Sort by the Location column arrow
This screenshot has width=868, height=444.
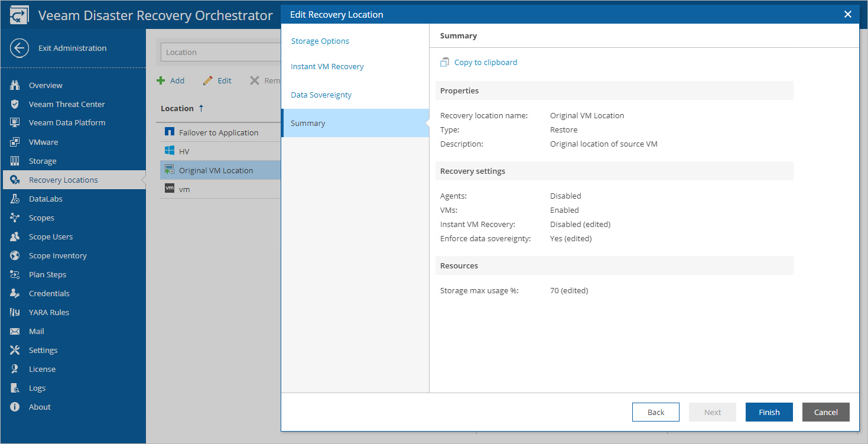click(201, 108)
